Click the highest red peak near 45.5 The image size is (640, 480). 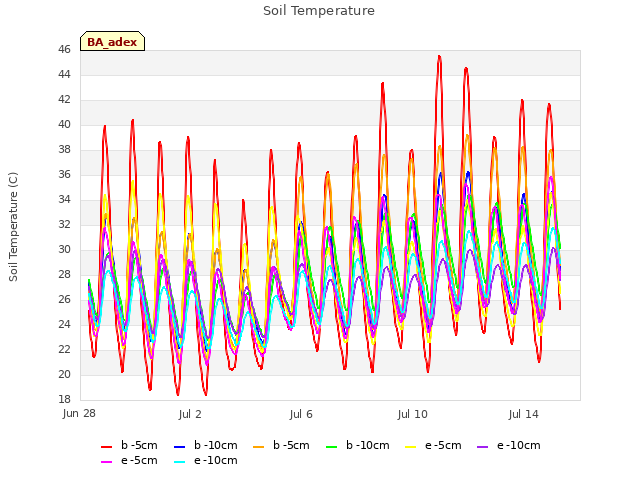(439, 57)
